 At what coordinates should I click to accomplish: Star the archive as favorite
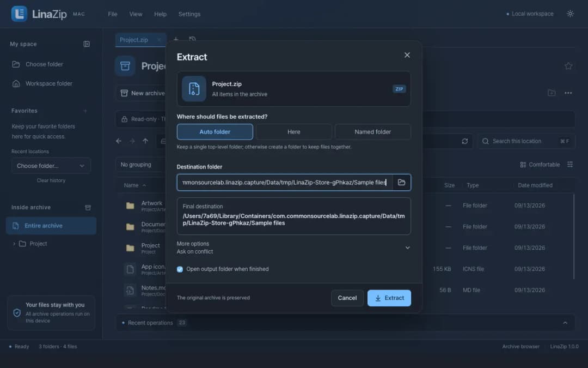coord(568,66)
